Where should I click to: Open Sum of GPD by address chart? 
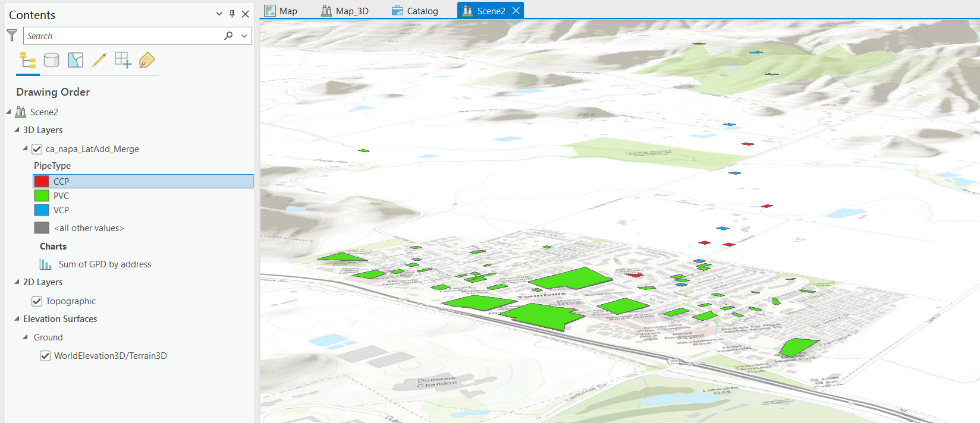click(x=105, y=264)
